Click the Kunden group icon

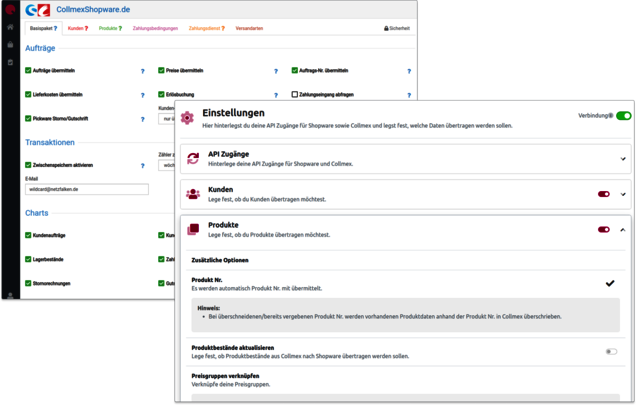click(x=193, y=194)
